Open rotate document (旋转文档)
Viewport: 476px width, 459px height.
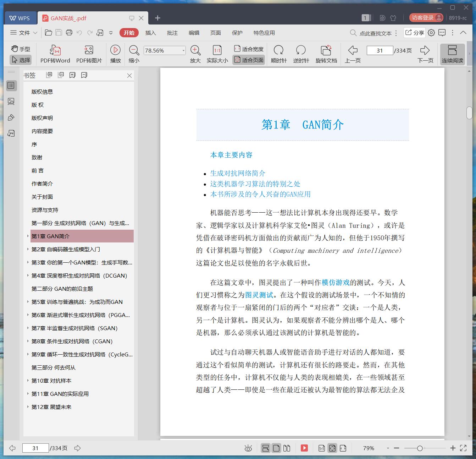pos(326,54)
